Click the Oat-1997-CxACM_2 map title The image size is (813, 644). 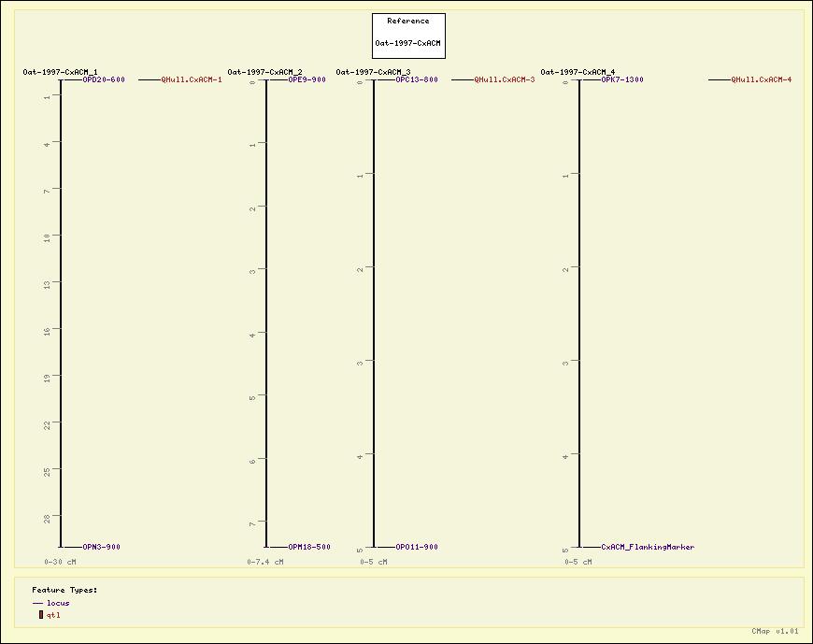(264, 72)
